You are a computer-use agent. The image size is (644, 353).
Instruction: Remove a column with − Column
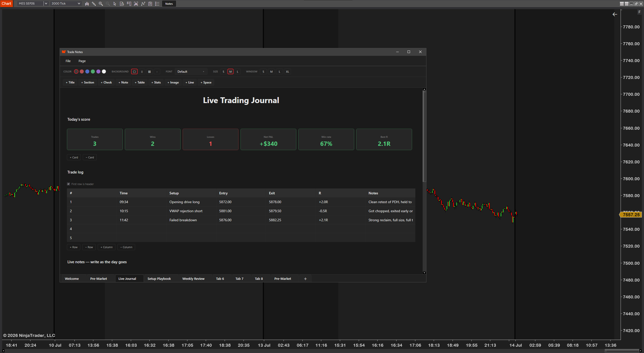click(x=126, y=247)
